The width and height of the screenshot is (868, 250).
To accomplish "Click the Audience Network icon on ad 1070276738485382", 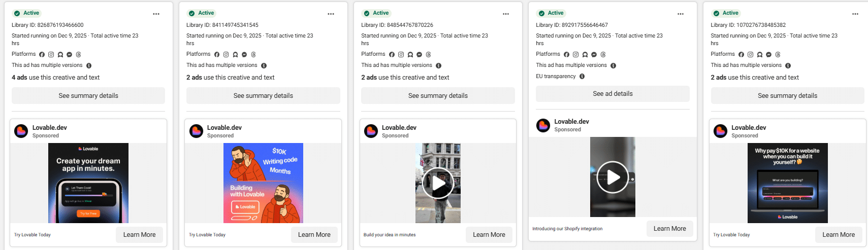I will coord(759,54).
